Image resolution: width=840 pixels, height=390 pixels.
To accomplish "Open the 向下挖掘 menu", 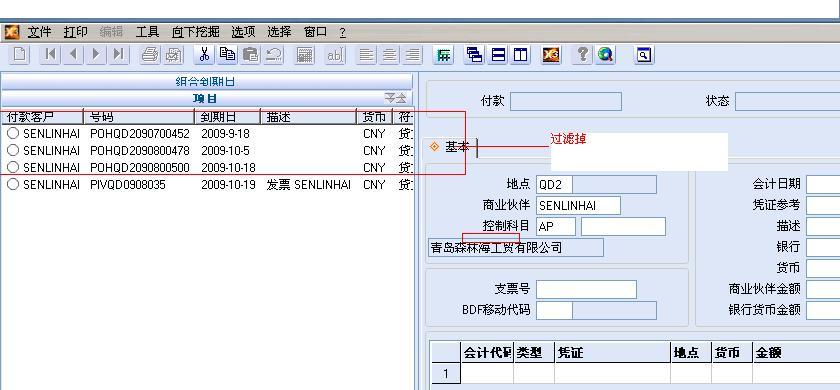I will pyautogui.click(x=196, y=32).
